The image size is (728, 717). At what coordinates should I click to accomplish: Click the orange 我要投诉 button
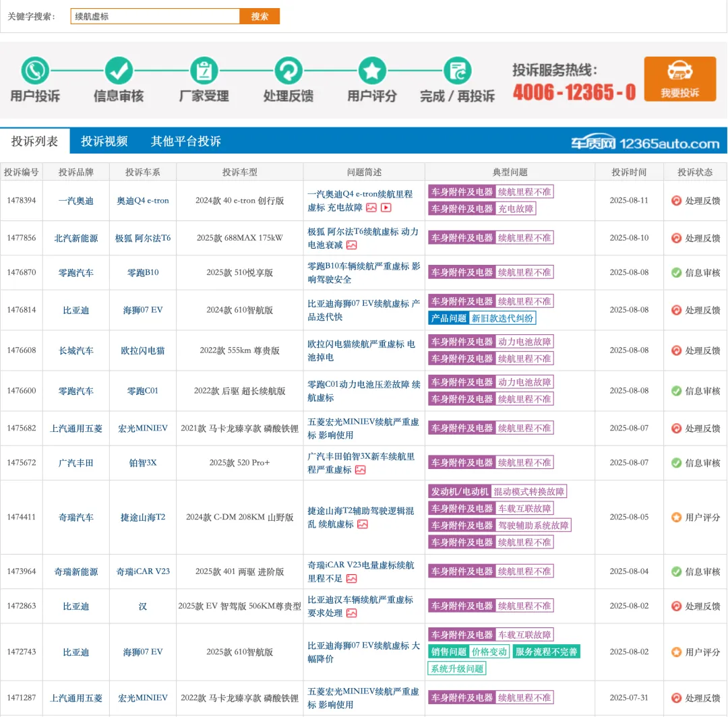pyautogui.click(x=679, y=79)
